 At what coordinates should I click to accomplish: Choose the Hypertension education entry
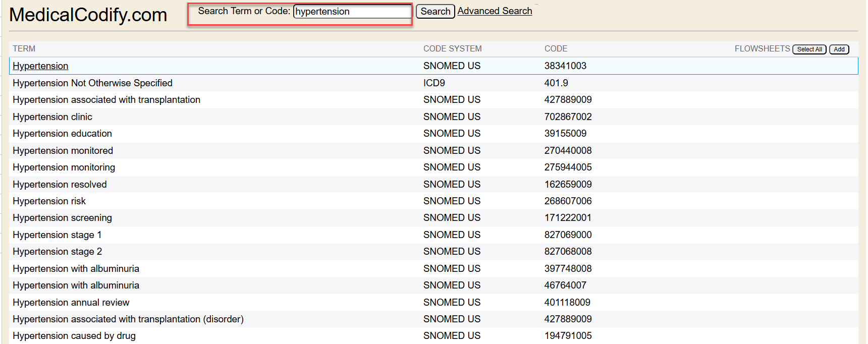point(62,134)
